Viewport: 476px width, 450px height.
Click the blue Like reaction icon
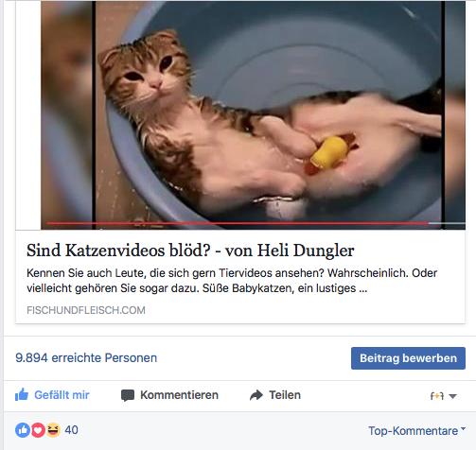pos(23,430)
